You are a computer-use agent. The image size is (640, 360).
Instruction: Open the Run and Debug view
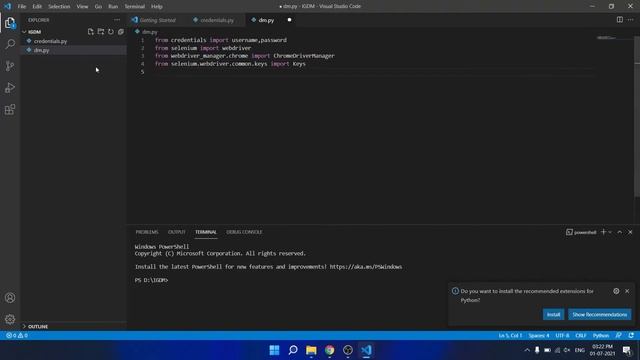(10, 88)
